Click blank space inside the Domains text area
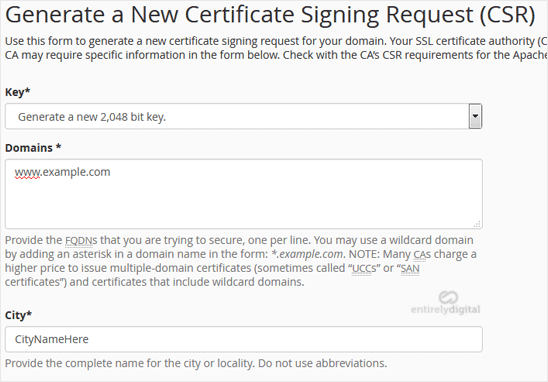548x382 pixels. point(244,204)
